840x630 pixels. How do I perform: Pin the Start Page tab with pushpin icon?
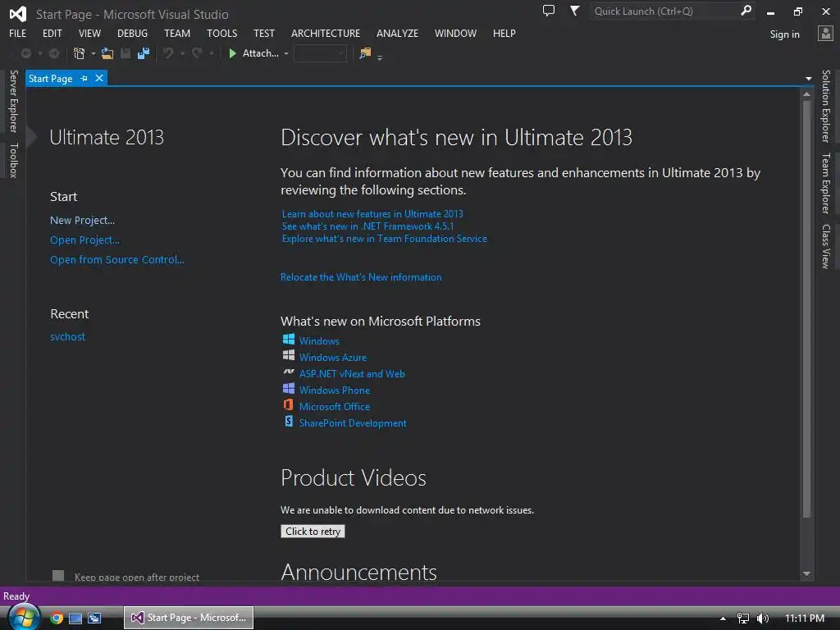click(84, 79)
